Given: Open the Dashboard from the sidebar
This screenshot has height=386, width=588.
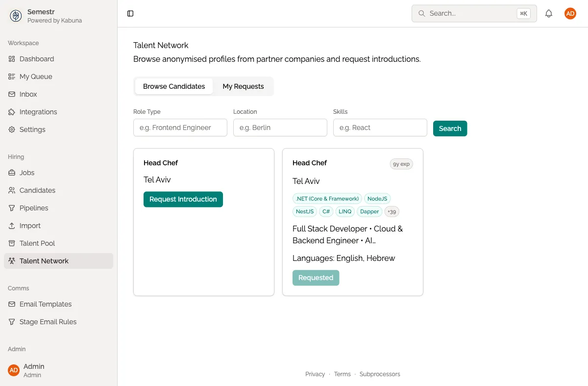Looking at the screenshot, I should click(x=36, y=59).
